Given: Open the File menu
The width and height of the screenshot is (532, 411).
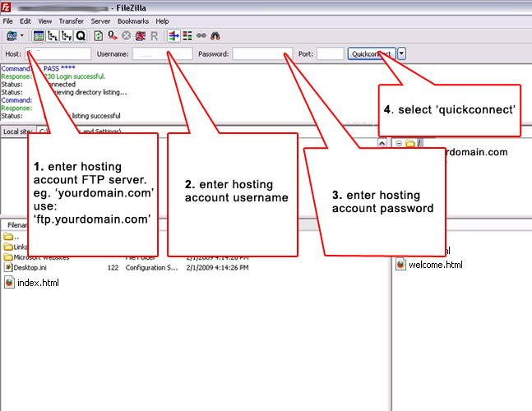Looking at the screenshot, I should point(7,21).
